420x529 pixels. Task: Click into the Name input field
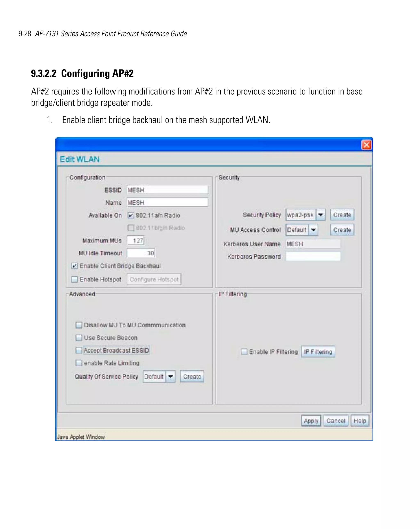click(x=167, y=202)
